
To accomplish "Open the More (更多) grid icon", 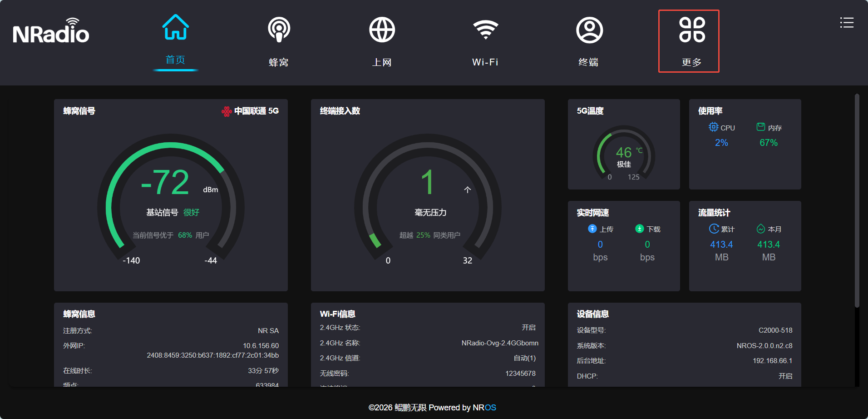I will [x=691, y=30].
